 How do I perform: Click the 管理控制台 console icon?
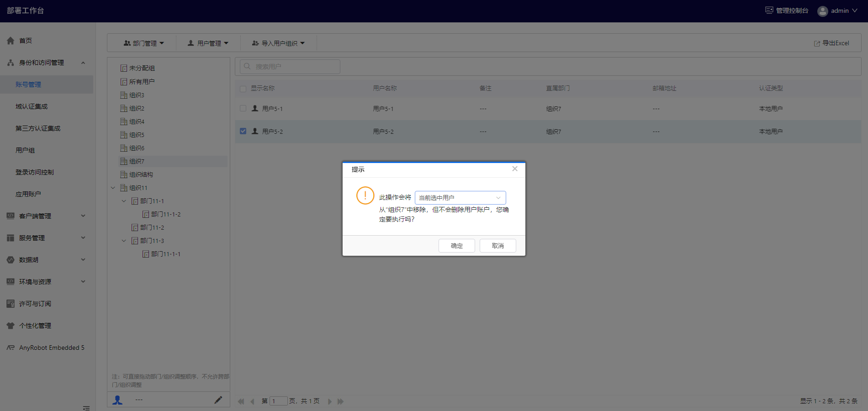click(769, 10)
